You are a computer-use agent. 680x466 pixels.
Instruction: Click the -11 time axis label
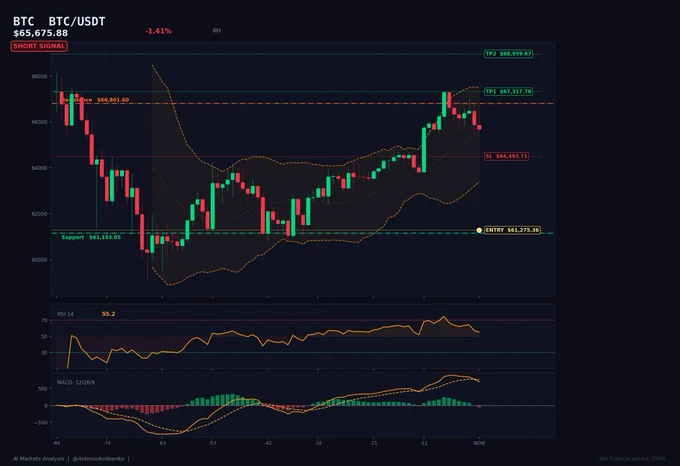point(424,443)
